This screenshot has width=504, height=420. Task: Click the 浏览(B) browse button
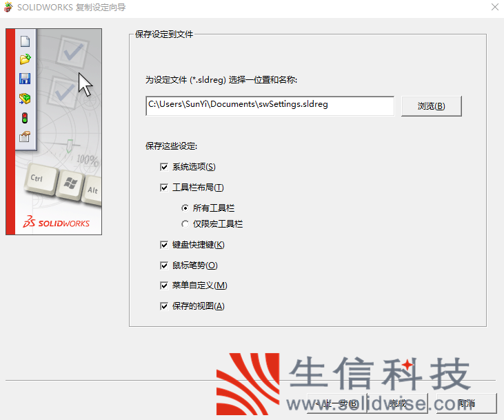coord(431,106)
